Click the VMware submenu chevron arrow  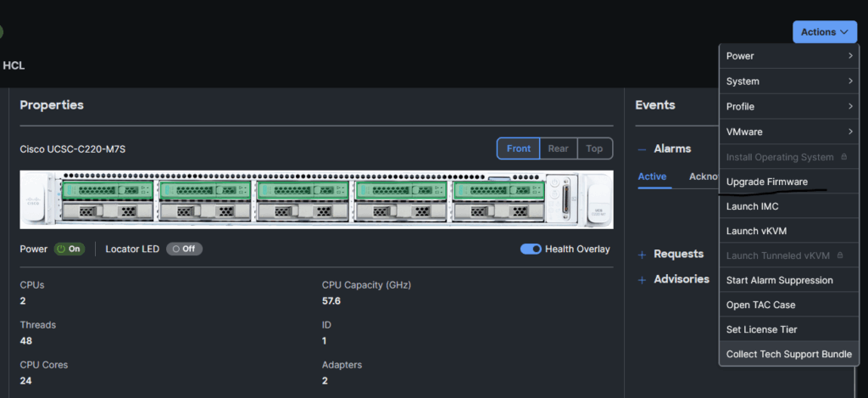[850, 132]
